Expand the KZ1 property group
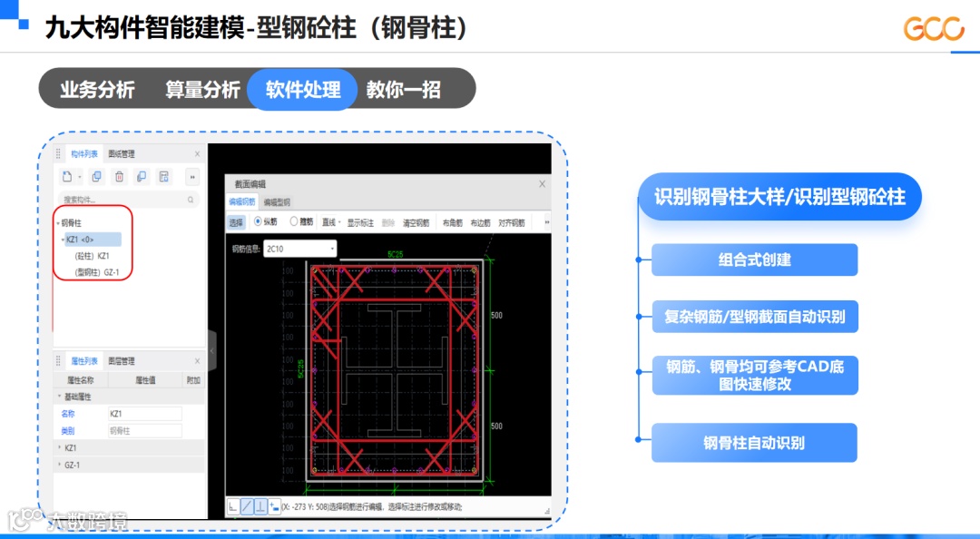980x539 pixels. pos(60,447)
